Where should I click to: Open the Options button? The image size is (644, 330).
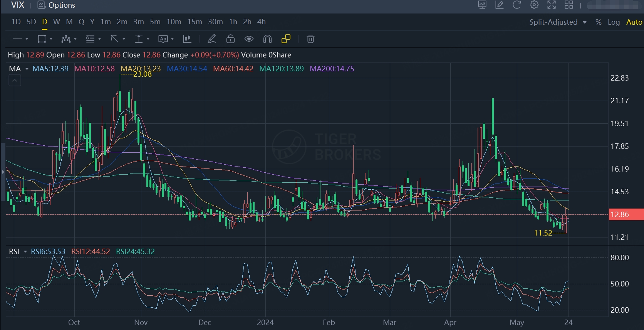click(57, 5)
